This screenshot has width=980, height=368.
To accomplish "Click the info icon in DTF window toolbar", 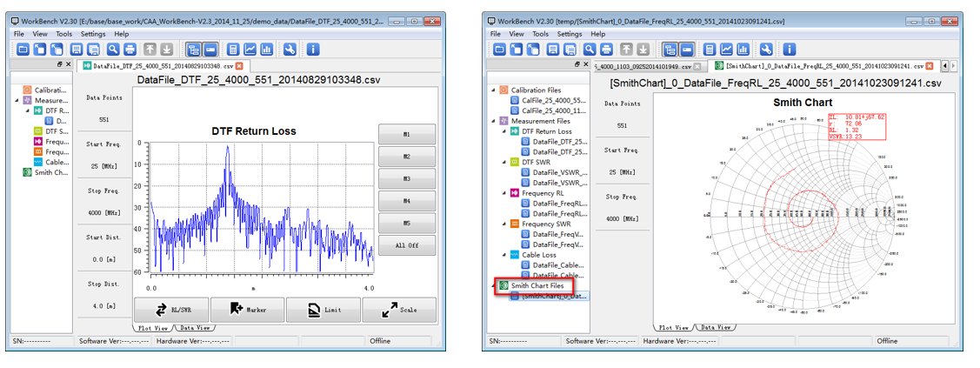I will coord(313,50).
